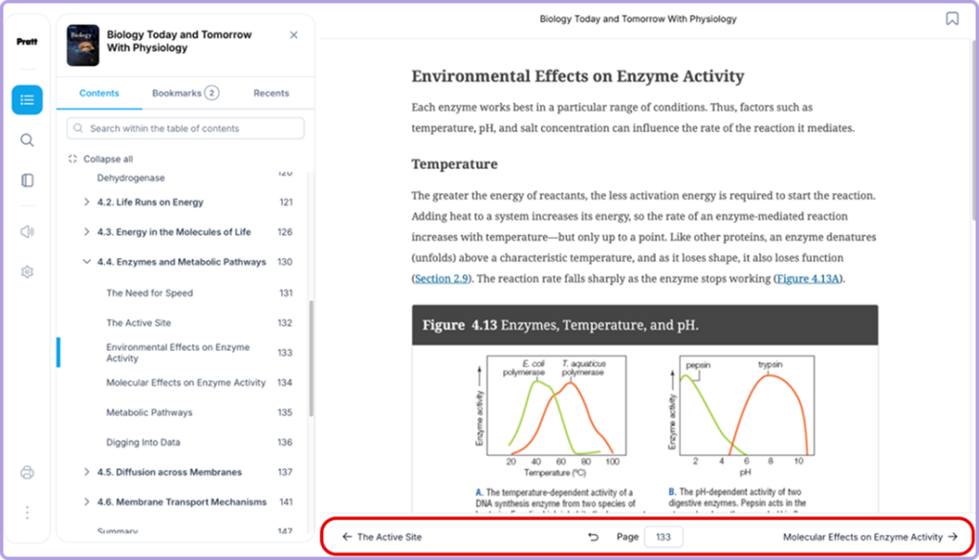979x560 pixels.
Task: Open the table of contents sidebar icon
Action: [x=27, y=100]
